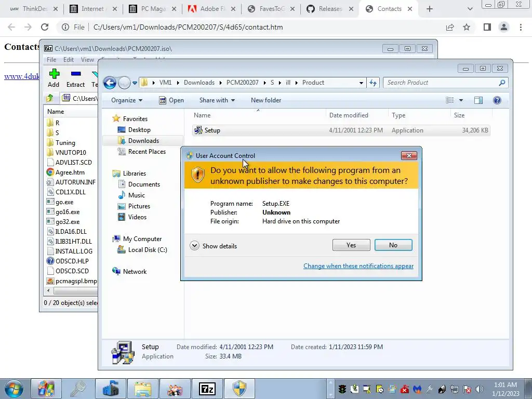Refresh the Explorer folder view
532x399 pixels.
click(x=373, y=83)
